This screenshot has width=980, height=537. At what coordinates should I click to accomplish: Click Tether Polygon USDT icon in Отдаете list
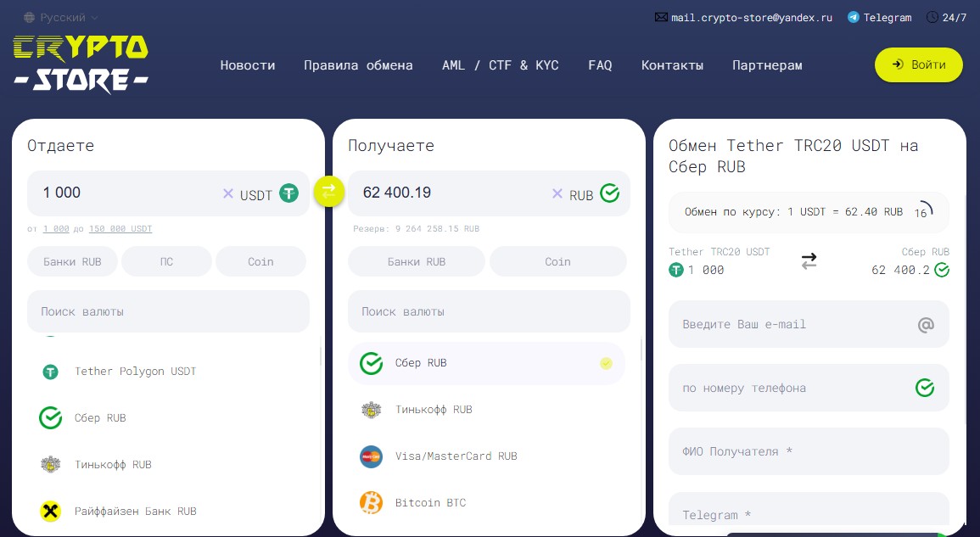51,372
